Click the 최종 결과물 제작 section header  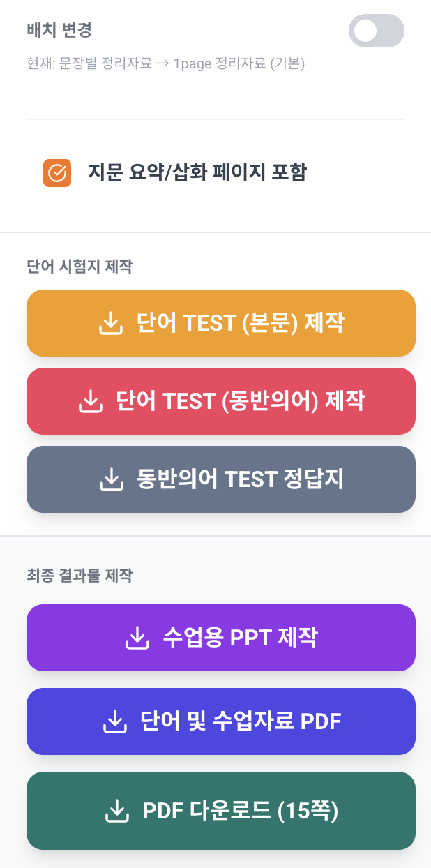[80, 576]
